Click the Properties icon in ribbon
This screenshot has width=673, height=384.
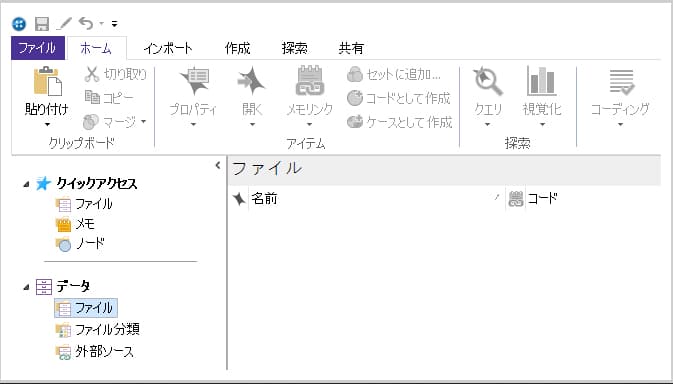coord(194,81)
